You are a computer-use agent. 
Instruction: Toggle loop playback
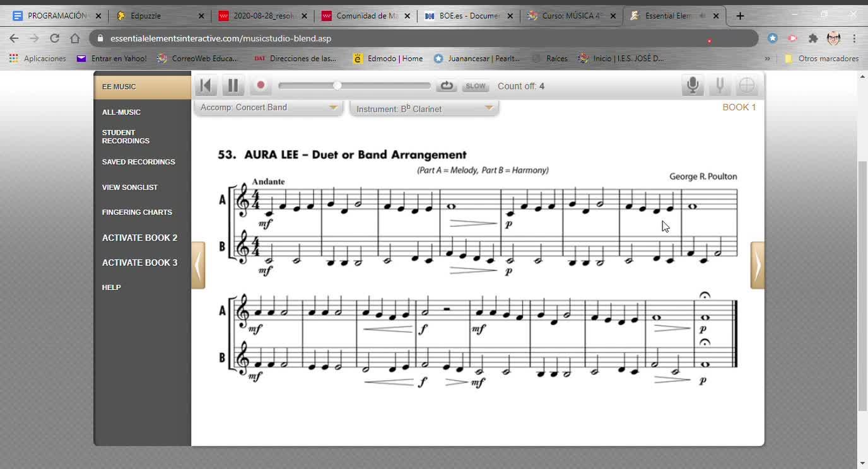[447, 86]
